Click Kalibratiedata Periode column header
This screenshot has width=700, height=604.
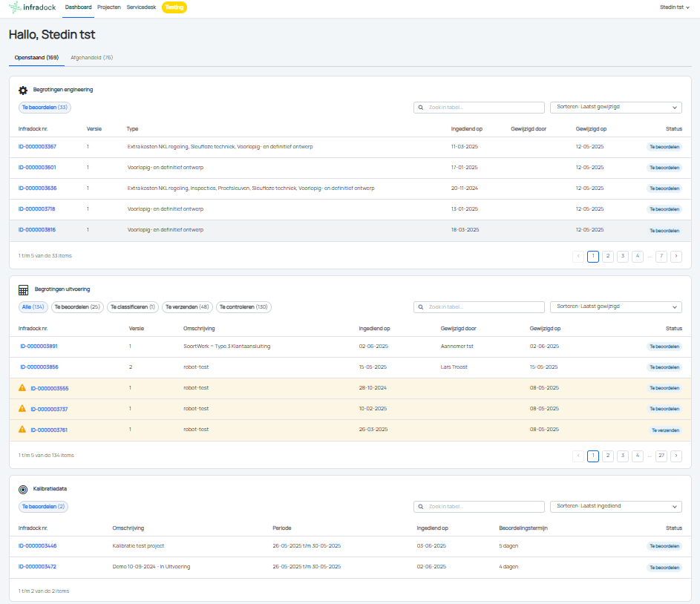pyautogui.click(x=281, y=528)
